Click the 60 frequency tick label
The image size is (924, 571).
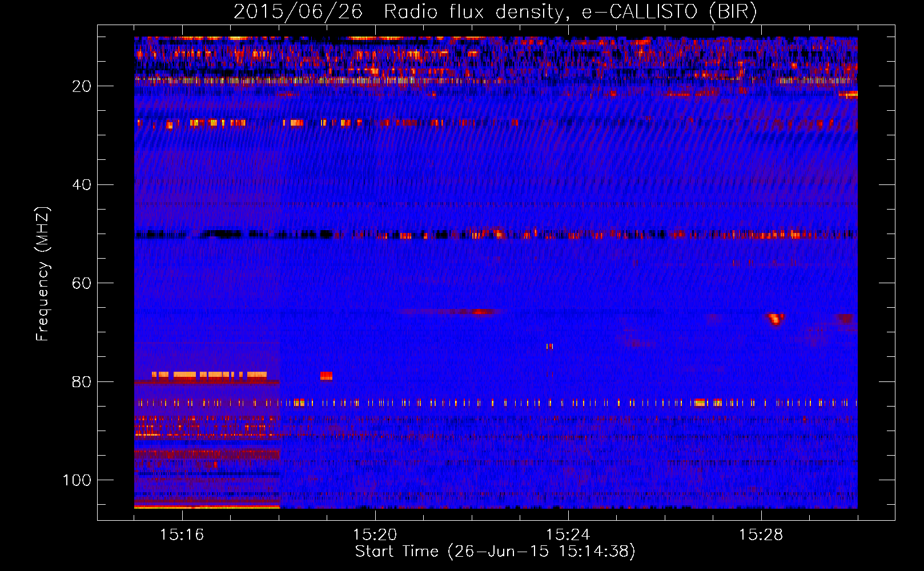click(82, 283)
